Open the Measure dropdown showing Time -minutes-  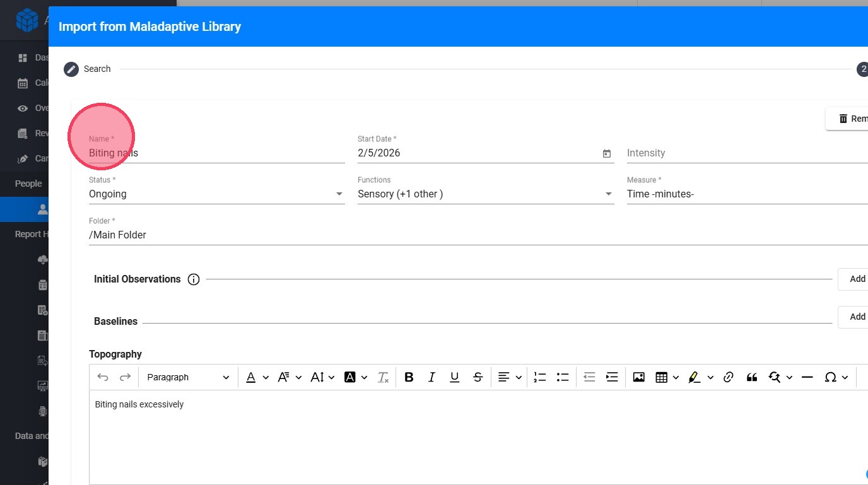point(747,194)
